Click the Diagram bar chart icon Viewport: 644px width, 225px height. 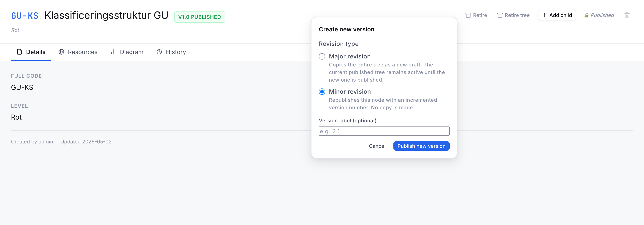coord(113,52)
